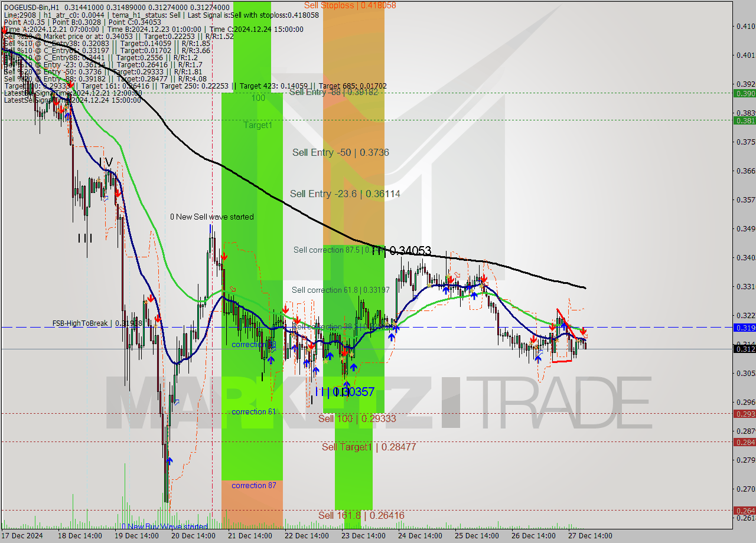Click the 'correction 87' label

(x=253, y=486)
